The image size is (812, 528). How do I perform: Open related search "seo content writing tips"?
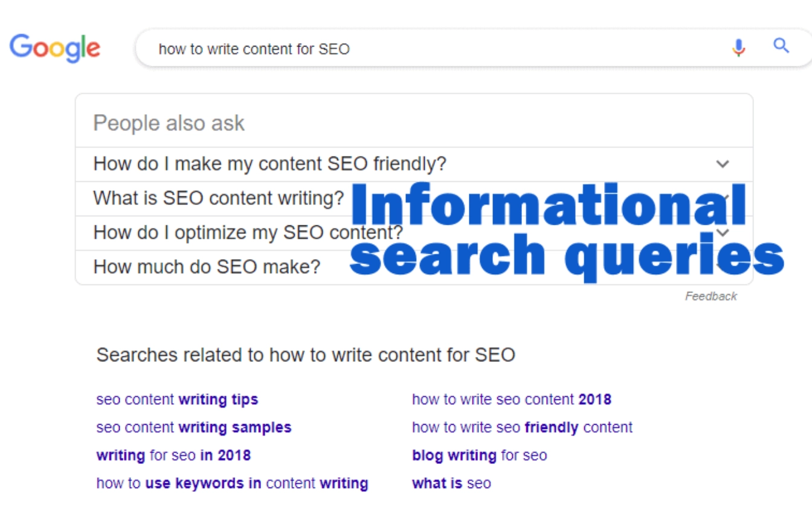point(177,399)
